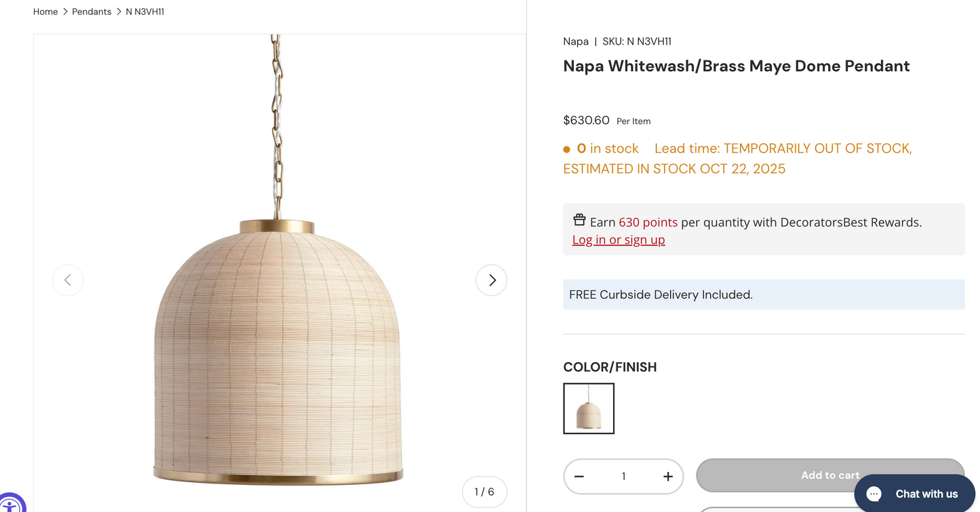Open the Chat with us widget
This screenshot has height=512, width=980.
pyautogui.click(x=914, y=493)
